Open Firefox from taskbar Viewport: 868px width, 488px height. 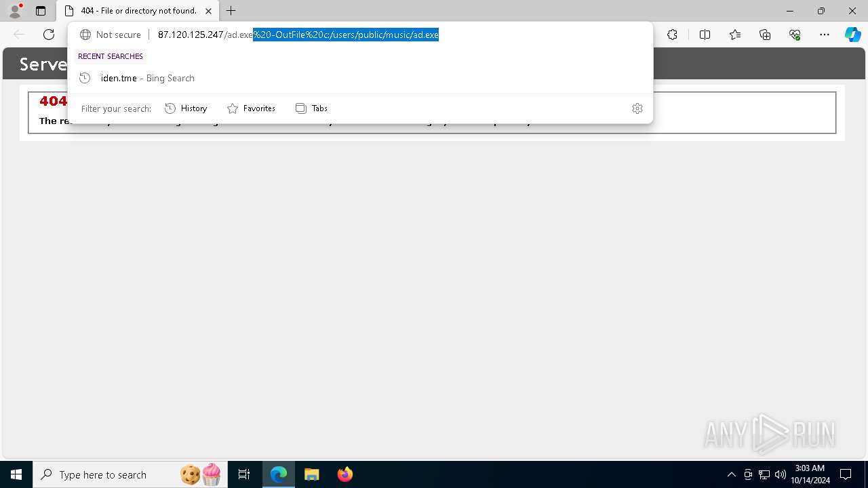click(345, 474)
